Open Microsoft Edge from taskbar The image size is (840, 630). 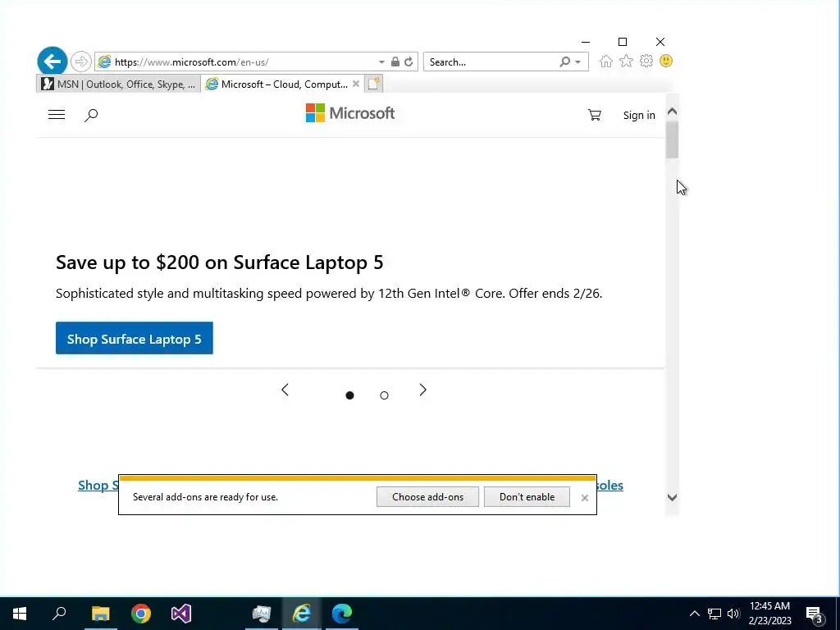(342, 614)
